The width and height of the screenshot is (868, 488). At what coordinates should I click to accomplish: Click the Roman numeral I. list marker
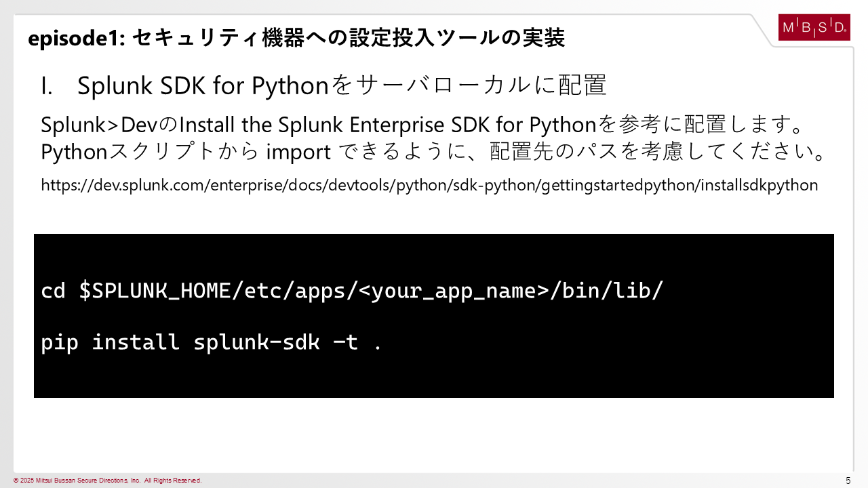47,86
